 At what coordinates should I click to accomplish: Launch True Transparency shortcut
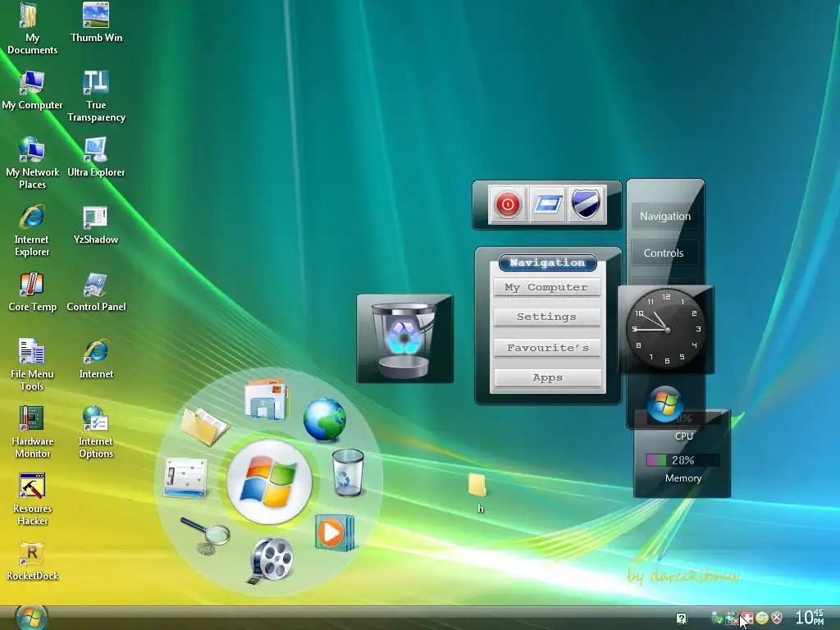click(x=97, y=97)
